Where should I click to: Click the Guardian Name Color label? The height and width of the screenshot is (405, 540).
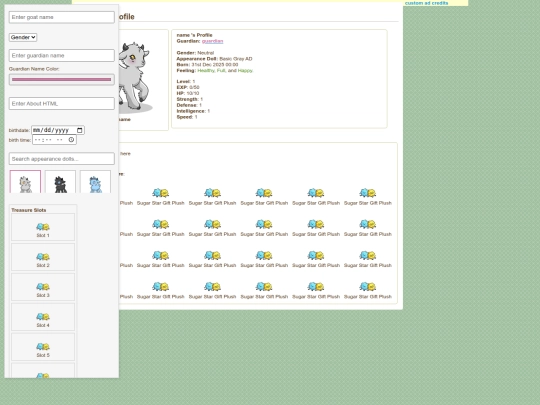coord(34,69)
